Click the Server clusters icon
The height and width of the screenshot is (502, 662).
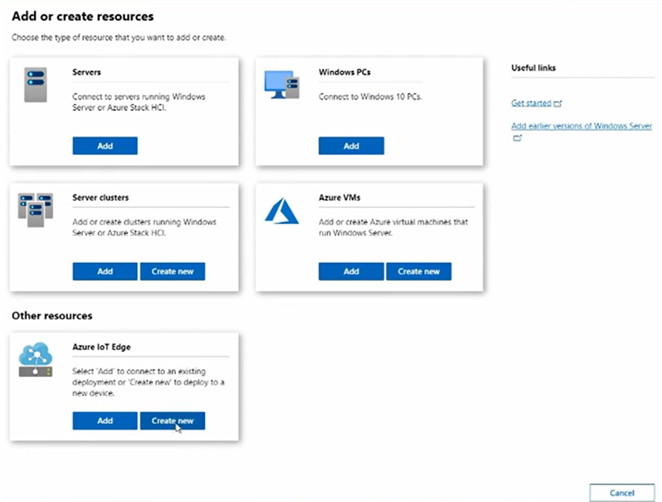coord(35,210)
